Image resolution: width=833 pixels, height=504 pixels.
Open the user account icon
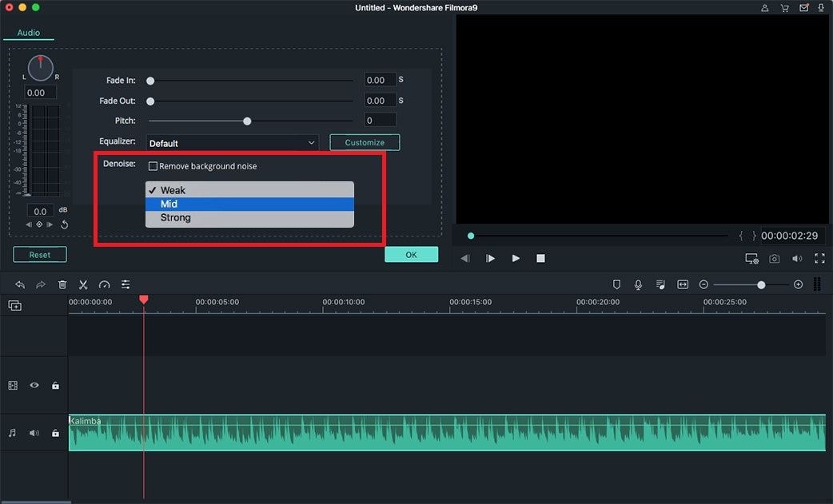[764, 8]
